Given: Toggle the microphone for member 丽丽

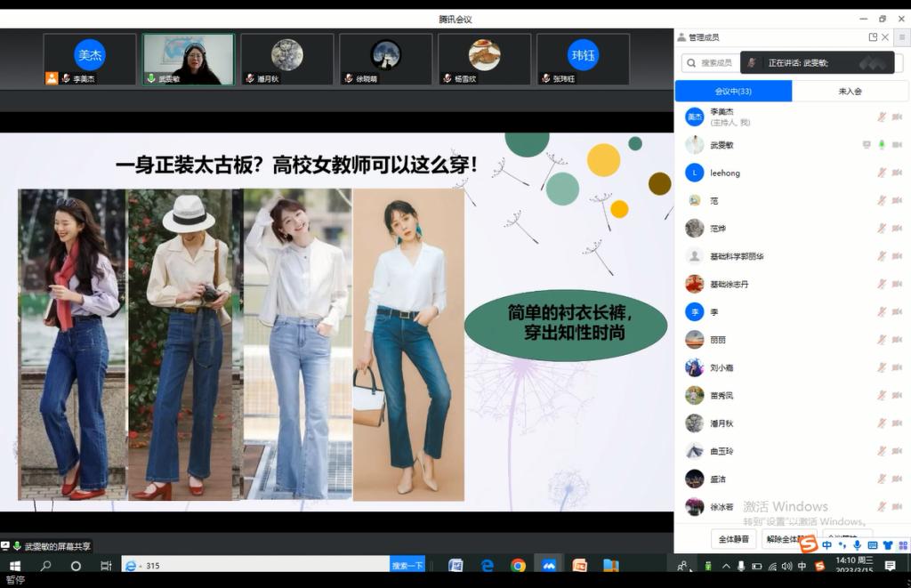Looking at the screenshot, I should 882,340.
